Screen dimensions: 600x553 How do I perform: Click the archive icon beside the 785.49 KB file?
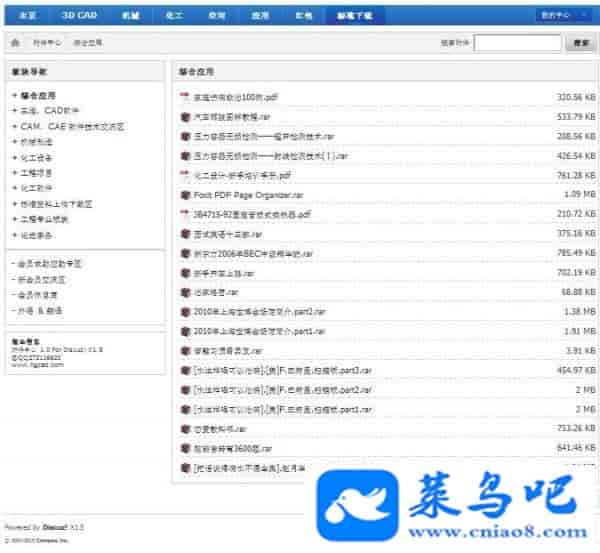[x=185, y=253]
